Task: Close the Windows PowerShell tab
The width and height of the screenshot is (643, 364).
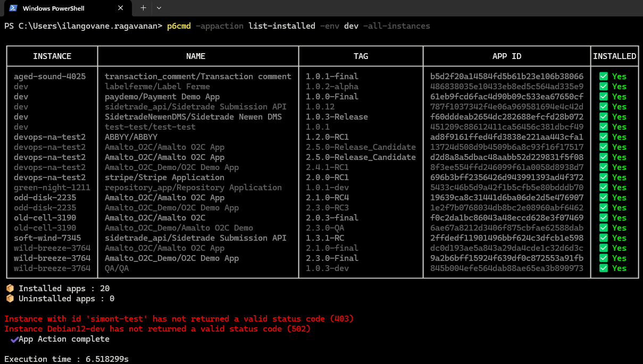Action: (121, 8)
